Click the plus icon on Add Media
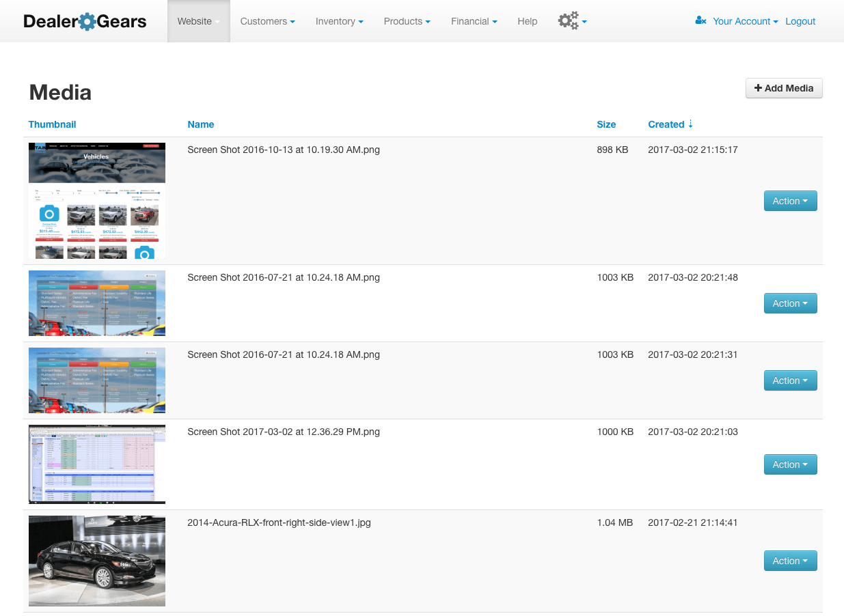 758,87
